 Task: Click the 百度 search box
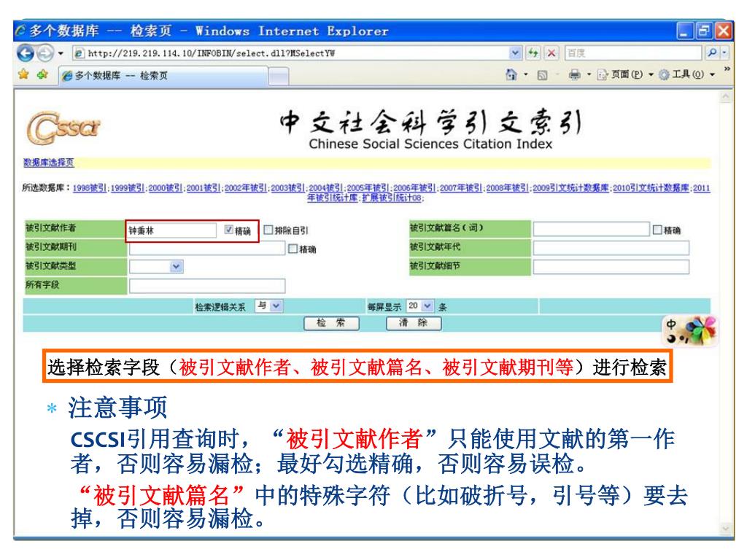coord(634,52)
